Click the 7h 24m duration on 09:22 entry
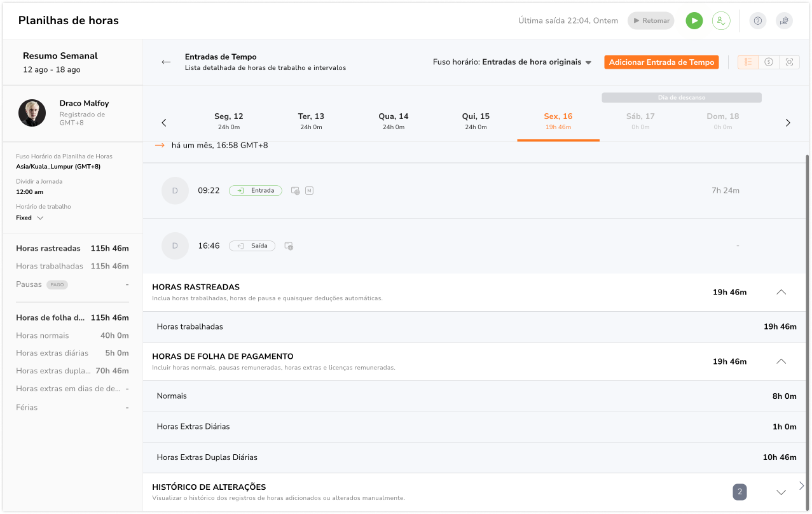 click(x=726, y=190)
